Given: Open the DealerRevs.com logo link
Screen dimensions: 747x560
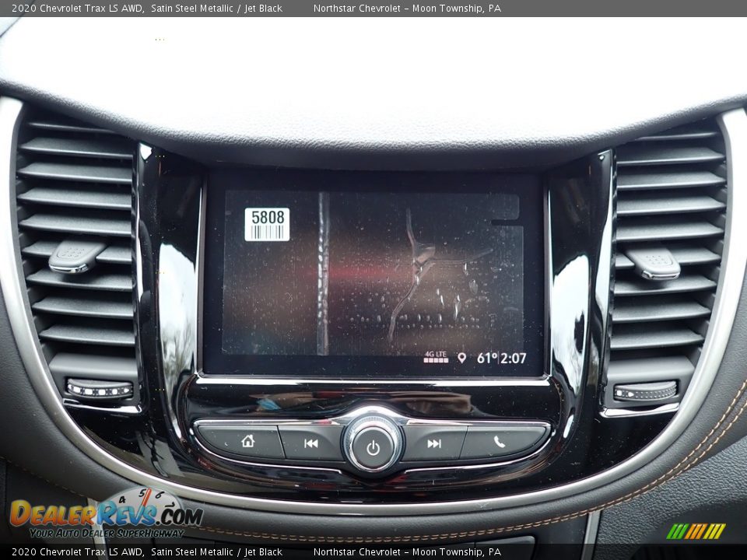Looking at the screenshot, I should pos(105,516).
